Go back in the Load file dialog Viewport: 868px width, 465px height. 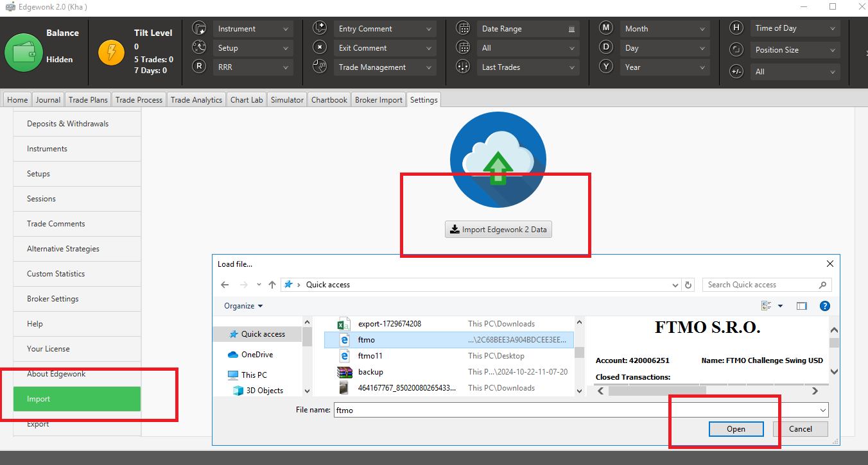225,285
